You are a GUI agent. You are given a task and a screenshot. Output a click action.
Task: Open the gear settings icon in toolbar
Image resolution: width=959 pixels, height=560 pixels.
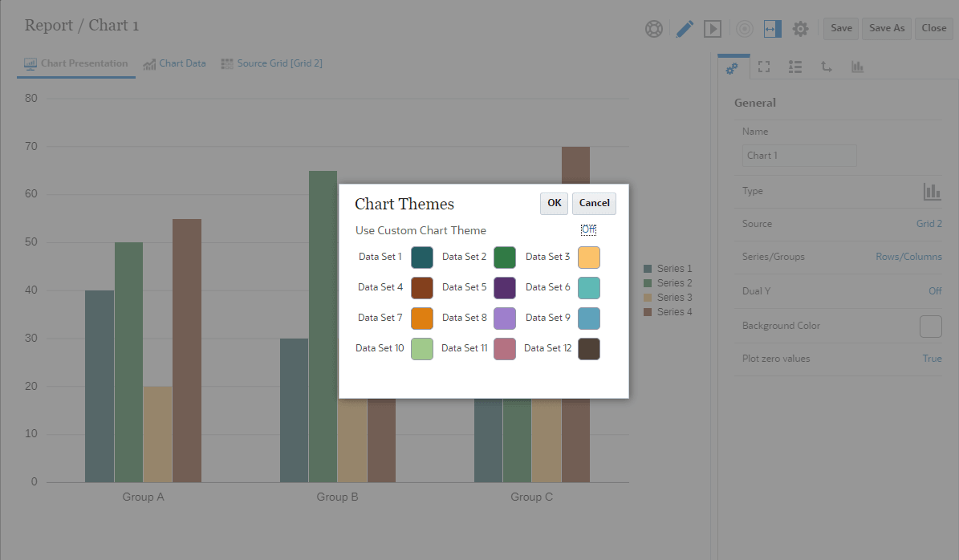point(800,29)
